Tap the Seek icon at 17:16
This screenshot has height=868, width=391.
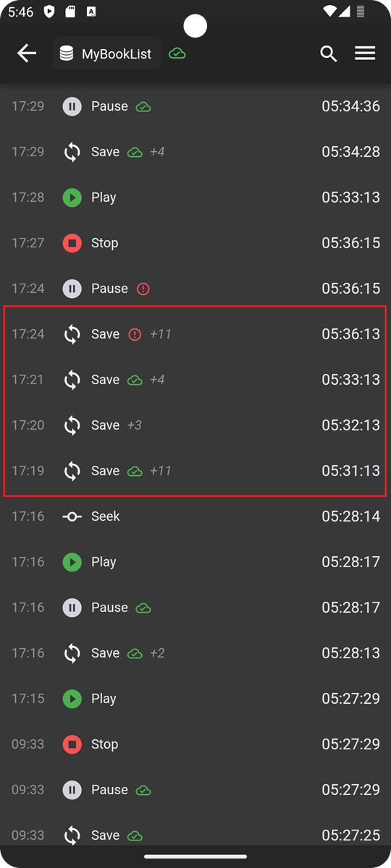(72, 516)
